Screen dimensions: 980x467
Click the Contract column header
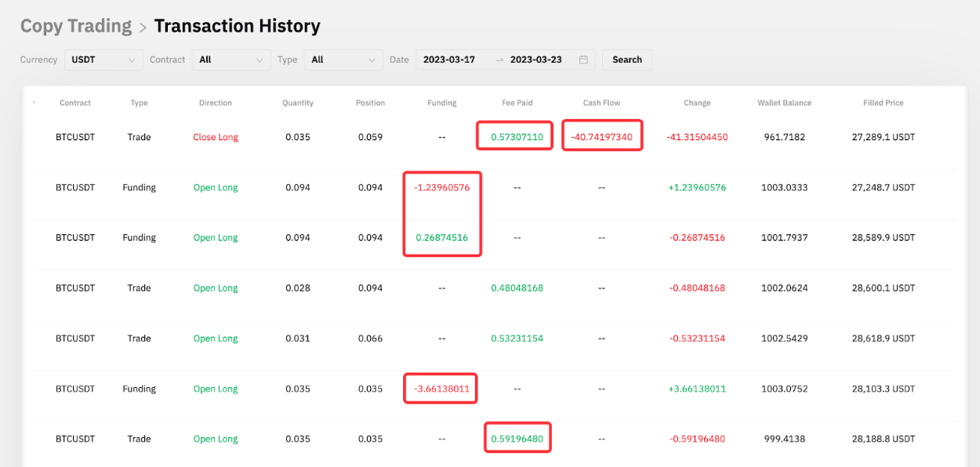tap(75, 103)
